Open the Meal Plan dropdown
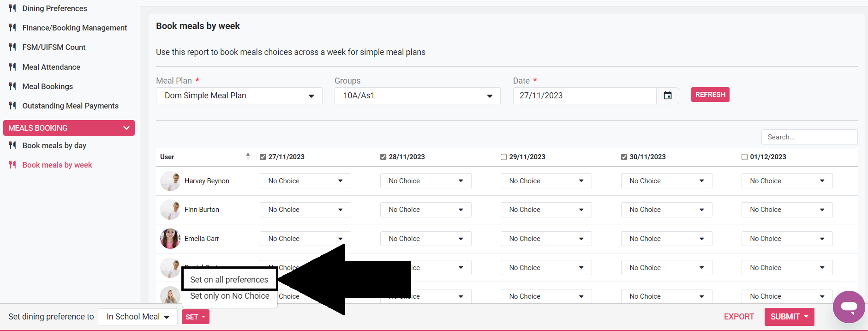The height and width of the screenshot is (331, 868). (239, 96)
